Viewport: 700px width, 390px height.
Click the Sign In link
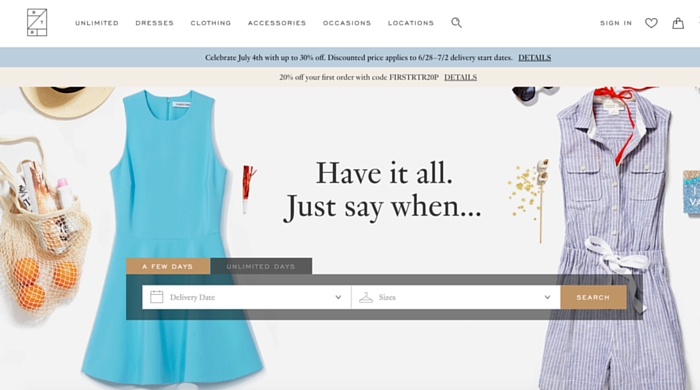point(616,23)
